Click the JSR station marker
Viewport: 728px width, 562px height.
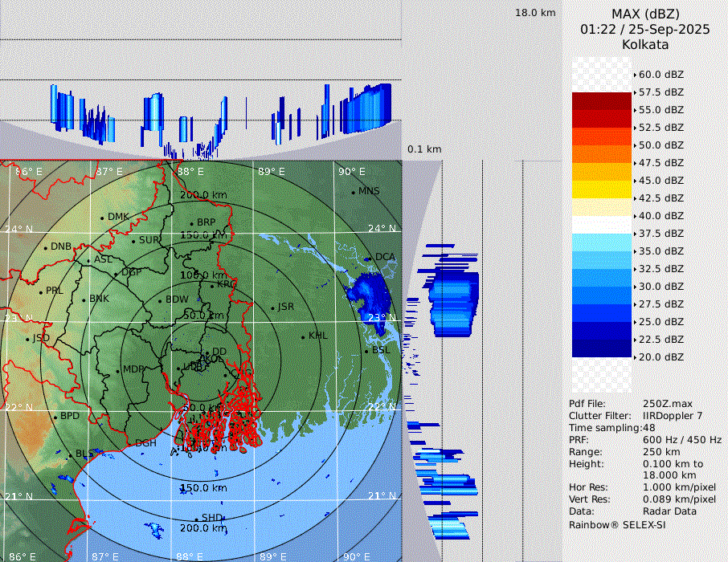pos(272,307)
